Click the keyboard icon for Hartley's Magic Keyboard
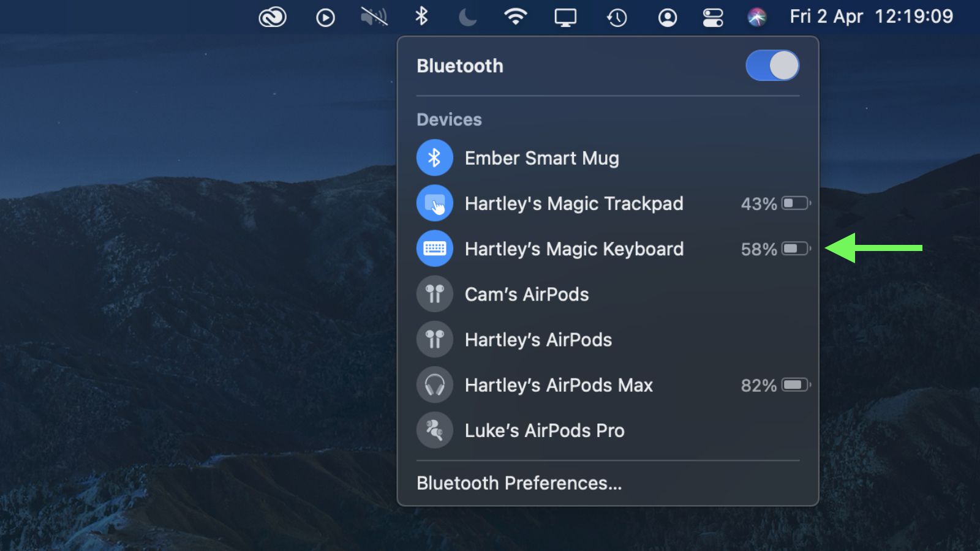The width and height of the screenshot is (980, 551). point(434,249)
